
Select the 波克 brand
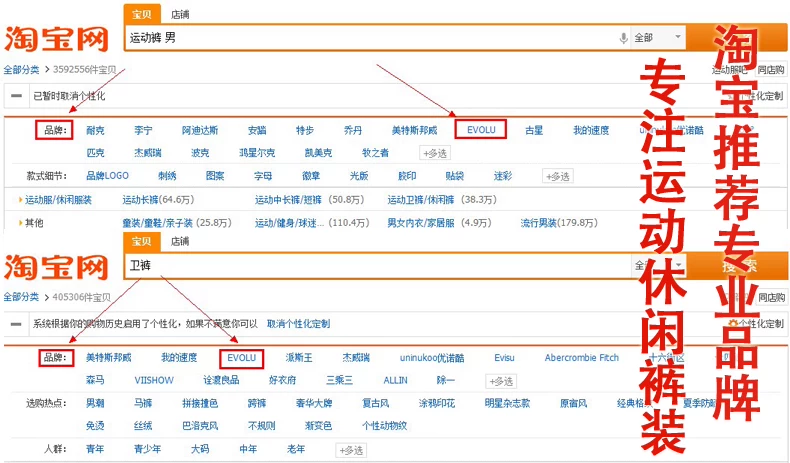(x=200, y=153)
